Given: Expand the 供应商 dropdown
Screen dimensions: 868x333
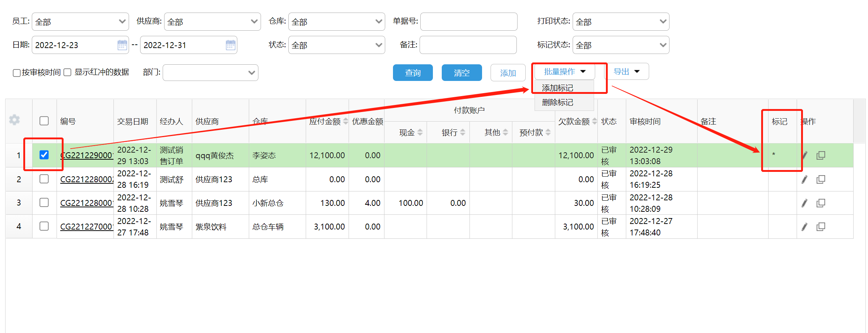Looking at the screenshot, I should tap(212, 22).
